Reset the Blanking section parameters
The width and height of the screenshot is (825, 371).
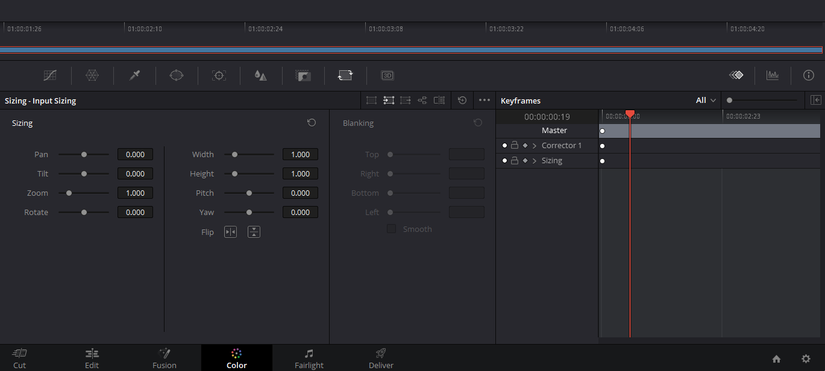[478, 123]
